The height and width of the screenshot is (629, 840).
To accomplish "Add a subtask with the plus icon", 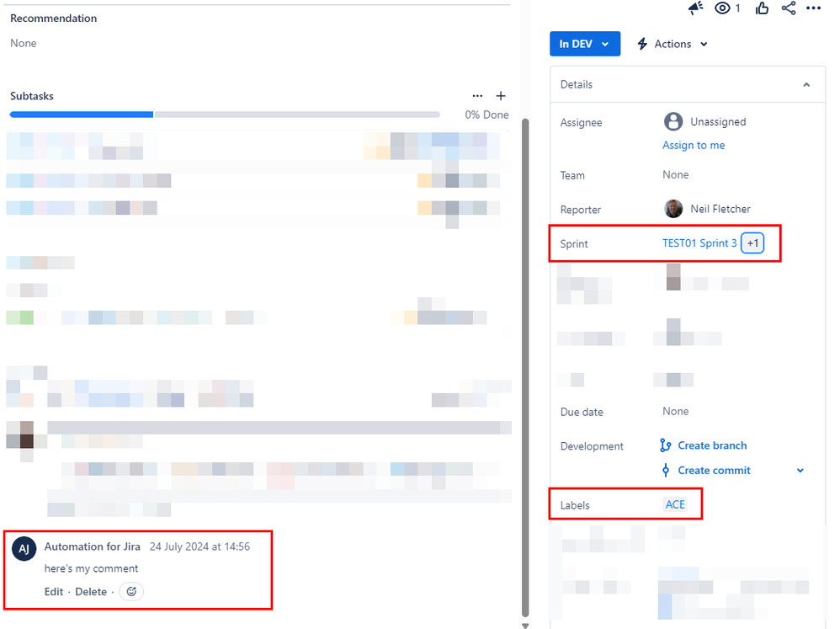I will pyautogui.click(x=500, y=96).
